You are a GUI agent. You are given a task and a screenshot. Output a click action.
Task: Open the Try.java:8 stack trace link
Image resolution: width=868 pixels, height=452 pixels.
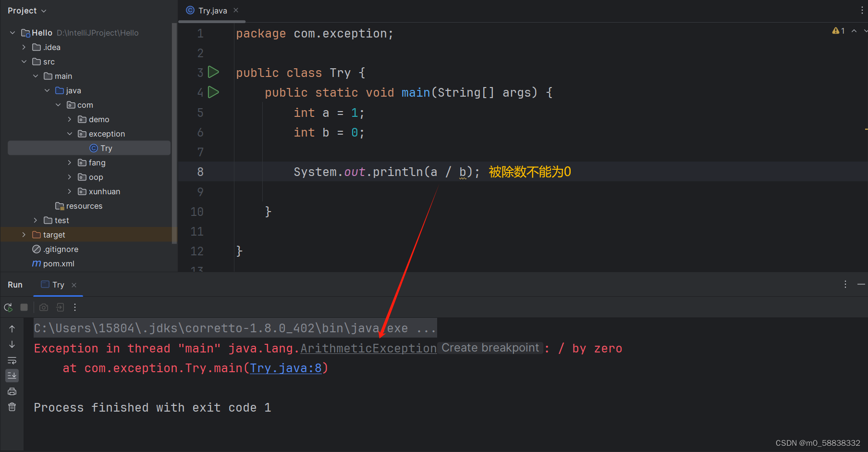point(285,368)
